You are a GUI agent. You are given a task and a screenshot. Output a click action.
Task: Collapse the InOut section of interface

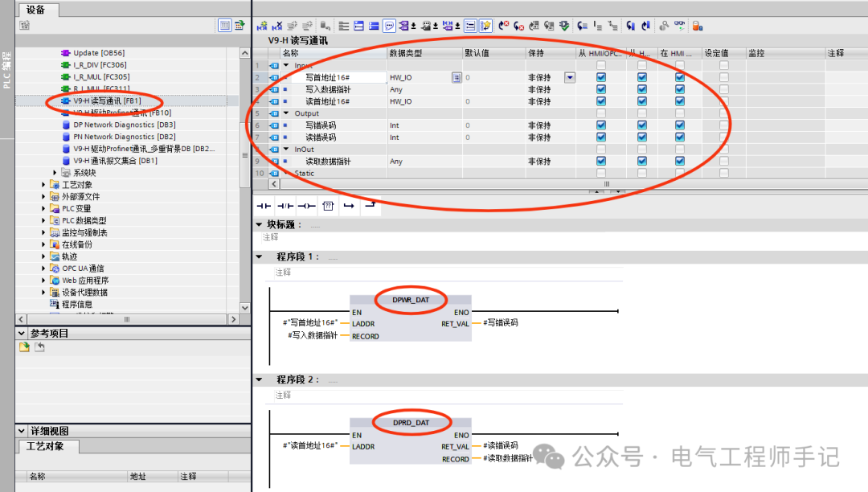point(286,150)
